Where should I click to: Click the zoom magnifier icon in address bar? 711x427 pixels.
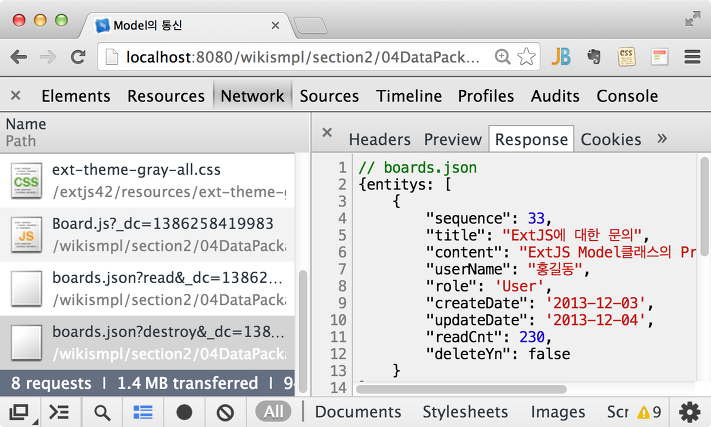tap(502, 57)
